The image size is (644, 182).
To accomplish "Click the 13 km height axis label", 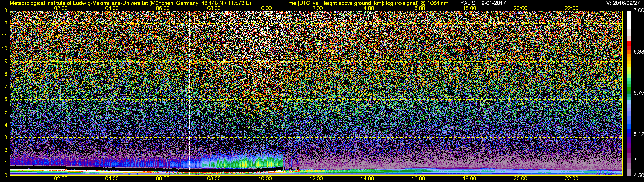I will click(x=5, y=10).
